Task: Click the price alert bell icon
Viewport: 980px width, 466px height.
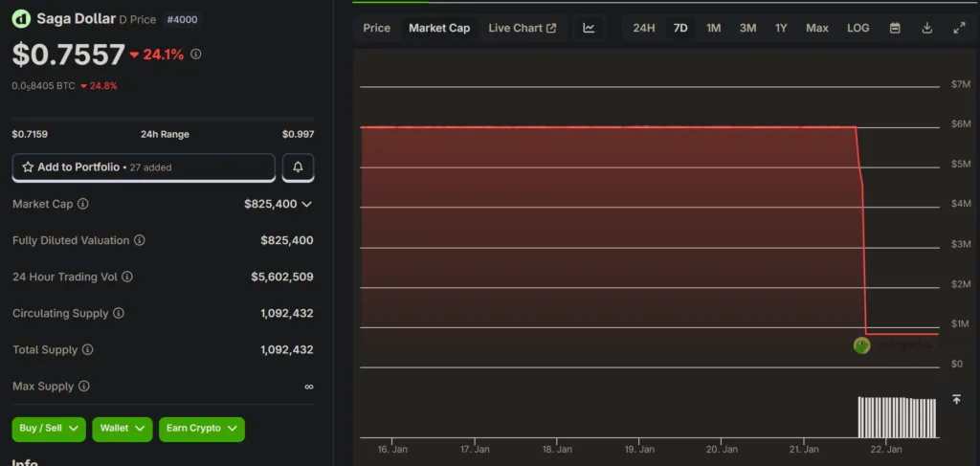Action: (x=298, y=167)
